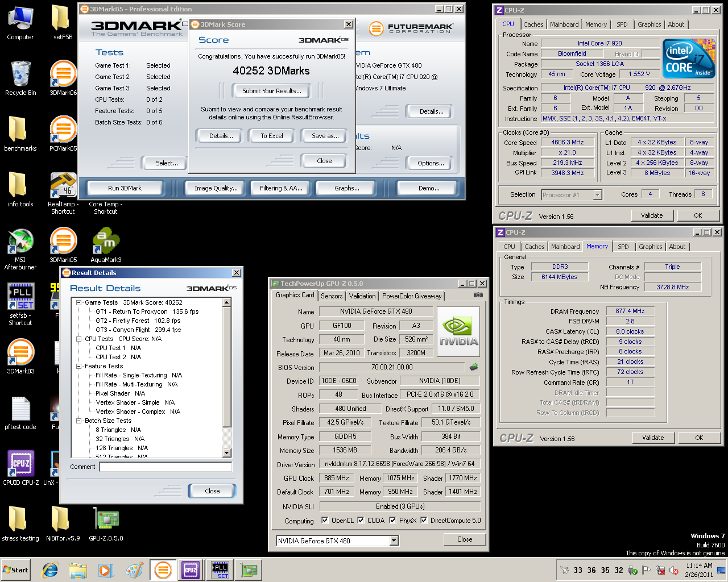Image resolution: width=728 pixels, height=582 pixels.
Task: Click Validate in top CPU-Z window
Action: point(652,215)
